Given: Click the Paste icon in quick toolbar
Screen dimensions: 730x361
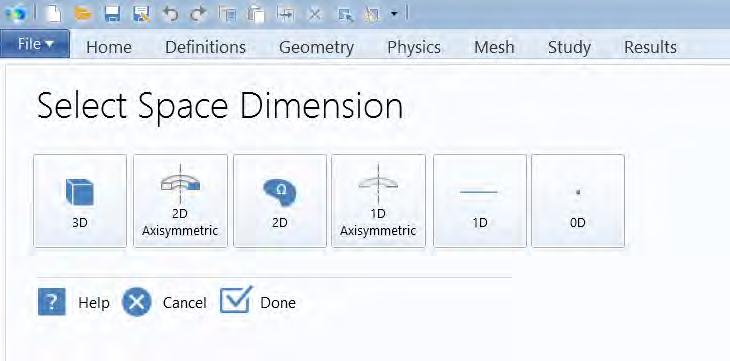Looking at the screenshot, I should [256, 14].
